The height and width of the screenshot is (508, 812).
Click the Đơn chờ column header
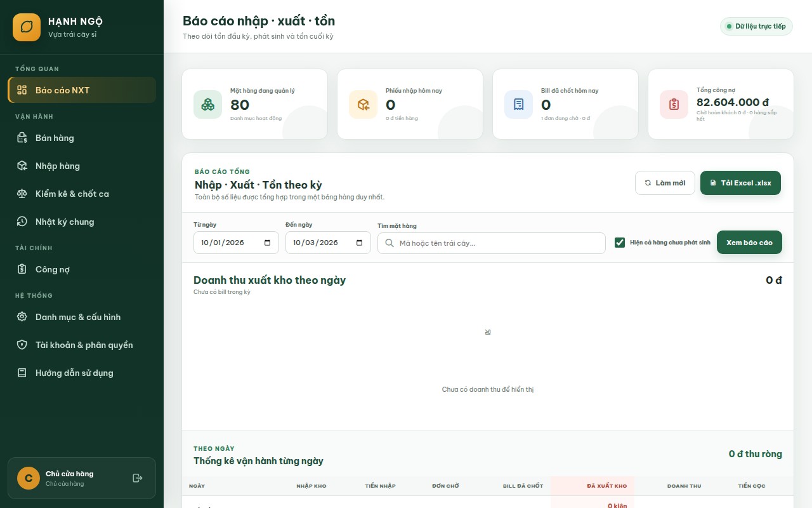pyautogui.click(x=445, y=486)
